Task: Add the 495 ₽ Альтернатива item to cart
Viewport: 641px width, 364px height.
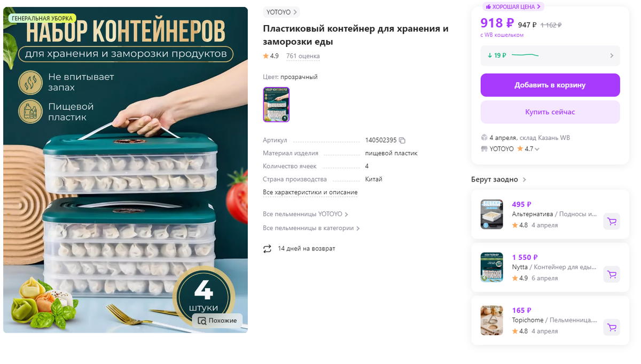Action: pos(612,221)
